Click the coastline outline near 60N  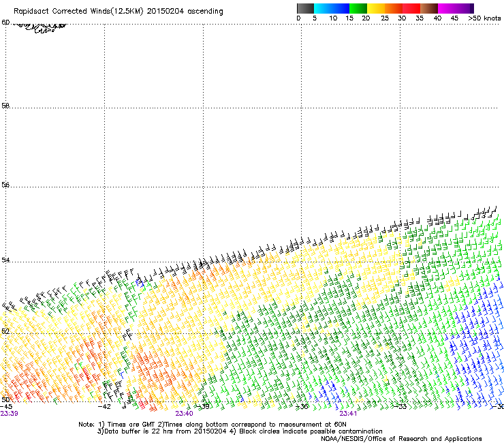41,28
